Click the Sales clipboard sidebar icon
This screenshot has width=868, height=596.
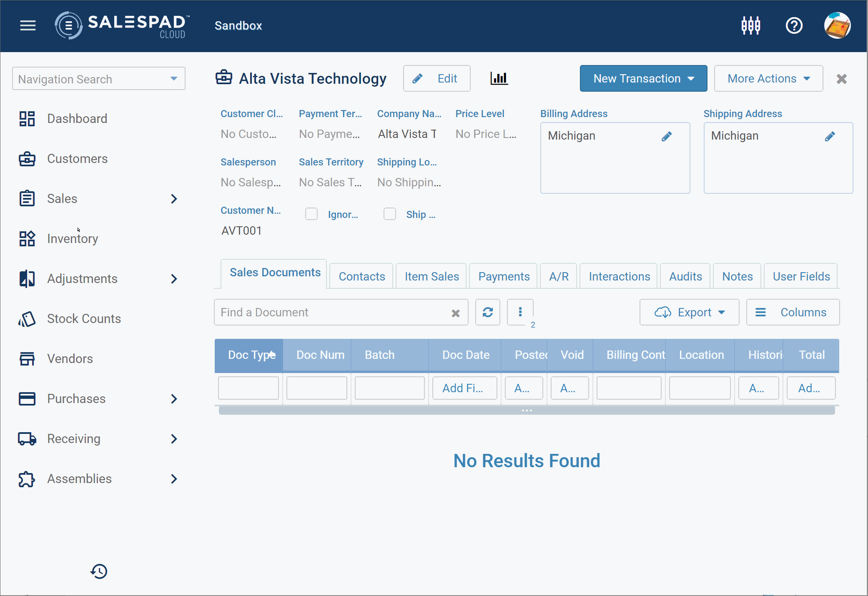pos(27,199)
